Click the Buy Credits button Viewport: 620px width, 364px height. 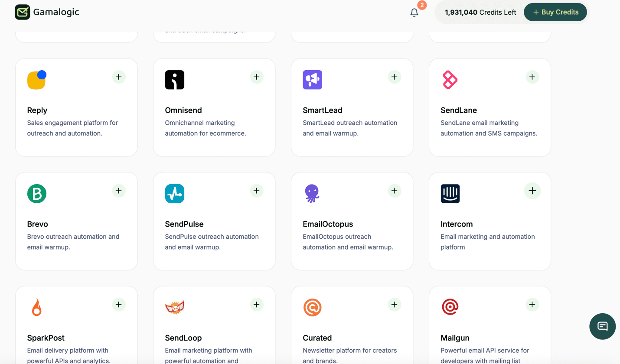(x=555, y=12)
